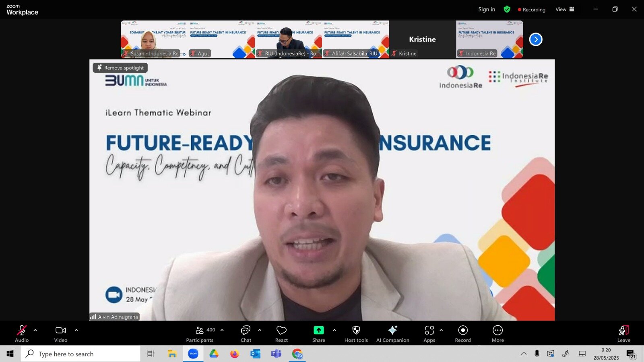The height and width of the screenshot is (362, 644).
Task: Expand audio settings arrow
Action: click(35, 330)
